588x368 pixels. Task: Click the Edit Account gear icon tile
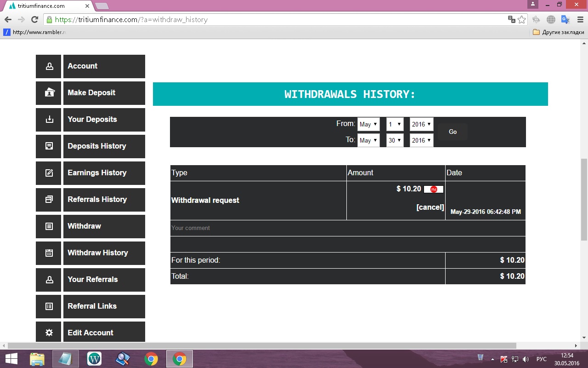tap(48, 332)
